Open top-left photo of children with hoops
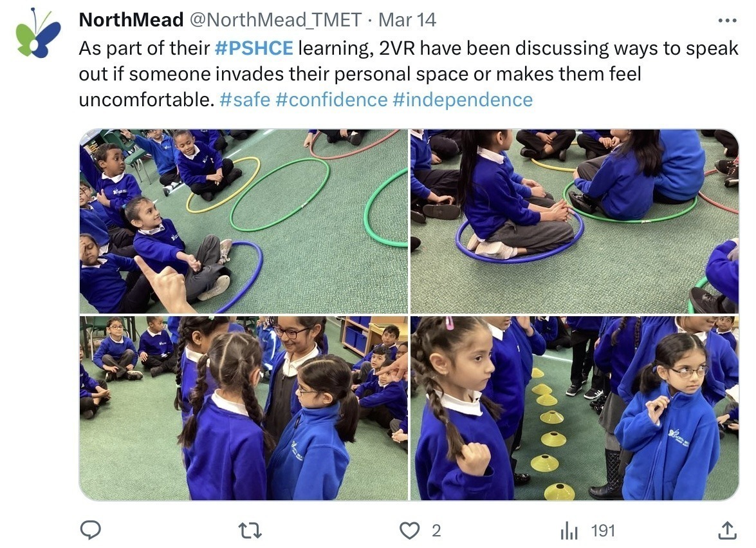The image size is (756, 548). point(243,222)
